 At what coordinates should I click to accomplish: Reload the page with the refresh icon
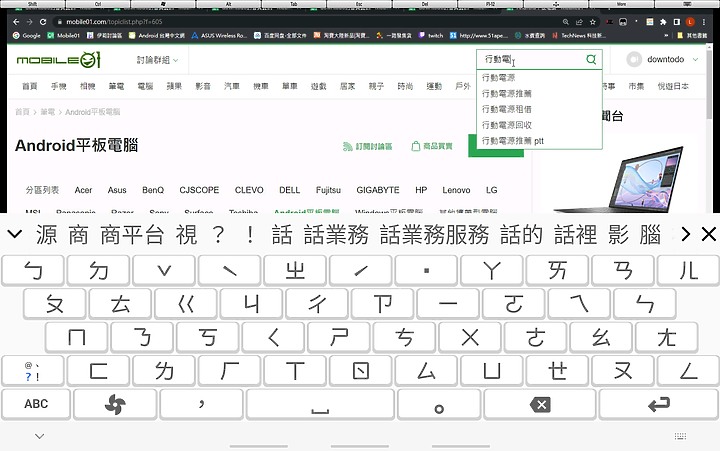pyautogui.click(x=43, y=22)
